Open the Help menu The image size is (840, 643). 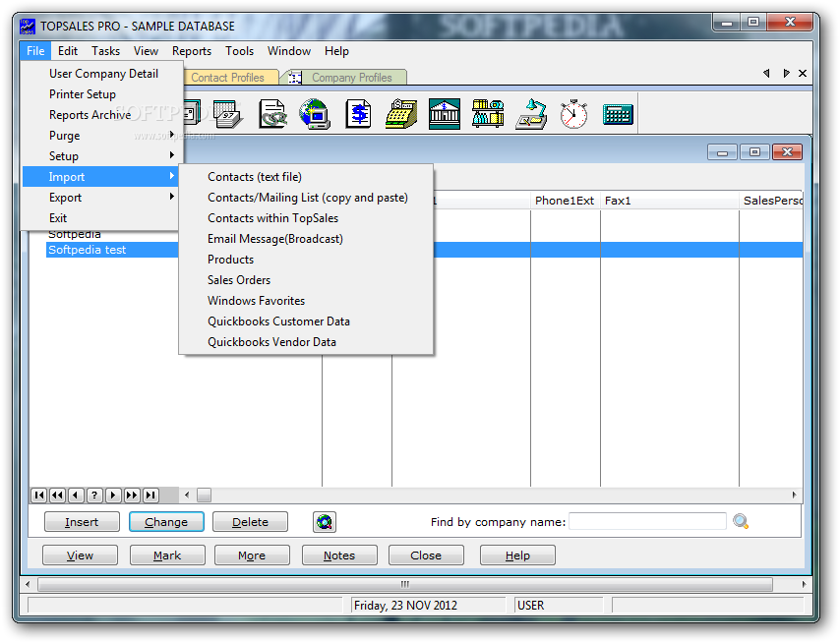[x=336, y=51]
